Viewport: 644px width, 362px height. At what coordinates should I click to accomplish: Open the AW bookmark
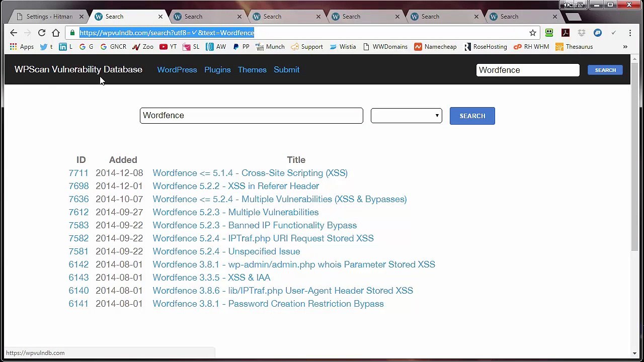pos(216,47)
